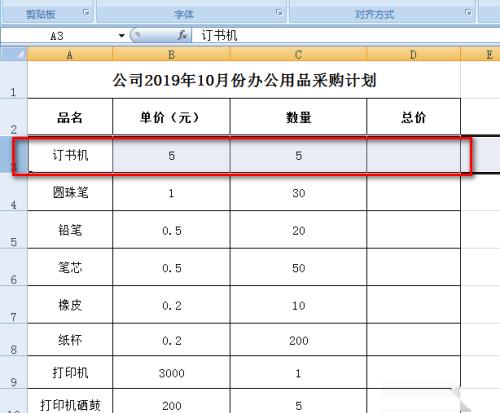Image resolution: width=500 pixels, height=413 pixels.
Task: Select row 7 header
Action: pos(13,305)
